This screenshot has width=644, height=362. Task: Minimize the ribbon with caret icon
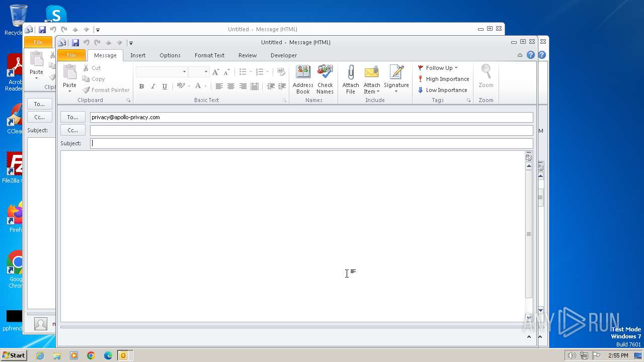coord(520,55)
